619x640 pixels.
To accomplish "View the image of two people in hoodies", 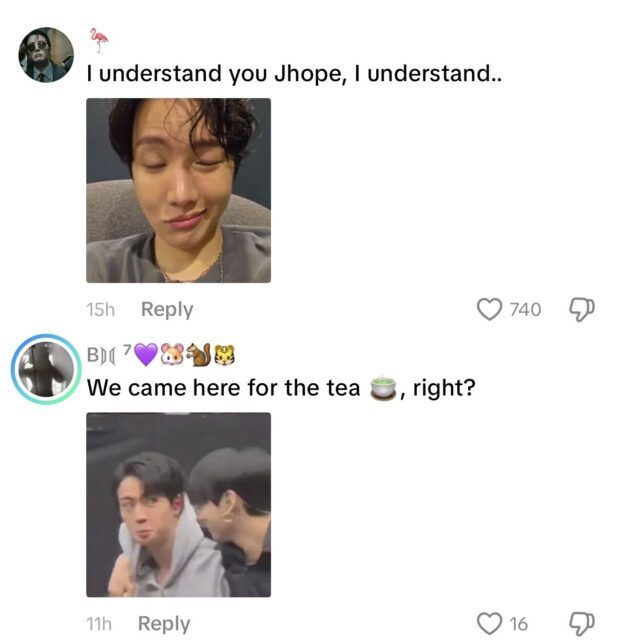I will pyautogui.click(x=178, y=505).
